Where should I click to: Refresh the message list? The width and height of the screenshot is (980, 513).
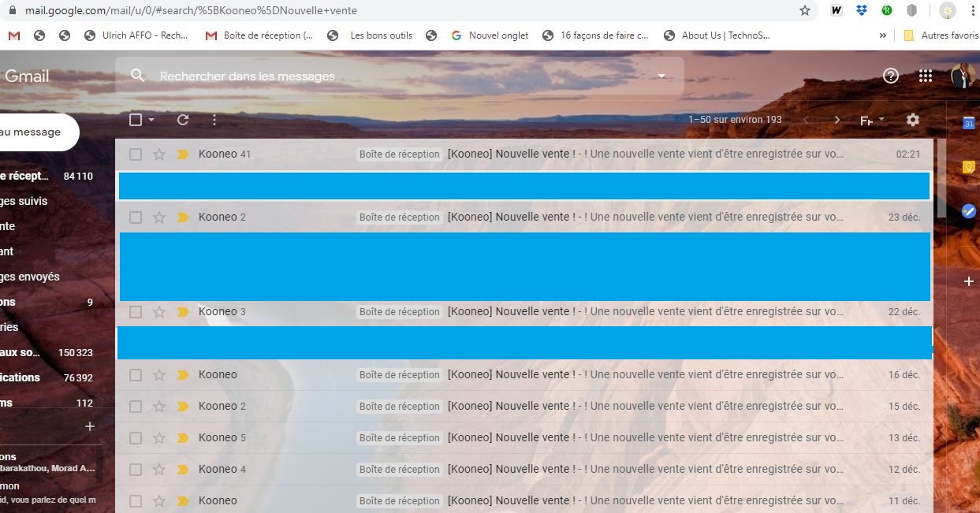point(183,120)
